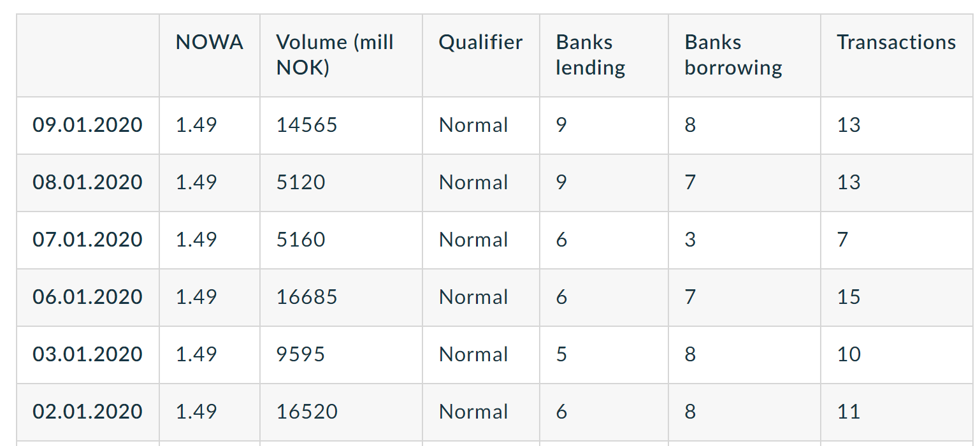Image resolution: width=980 pixels, height=446 pixels.
Task: Click the Transactions column header
Action: point(896,43)
